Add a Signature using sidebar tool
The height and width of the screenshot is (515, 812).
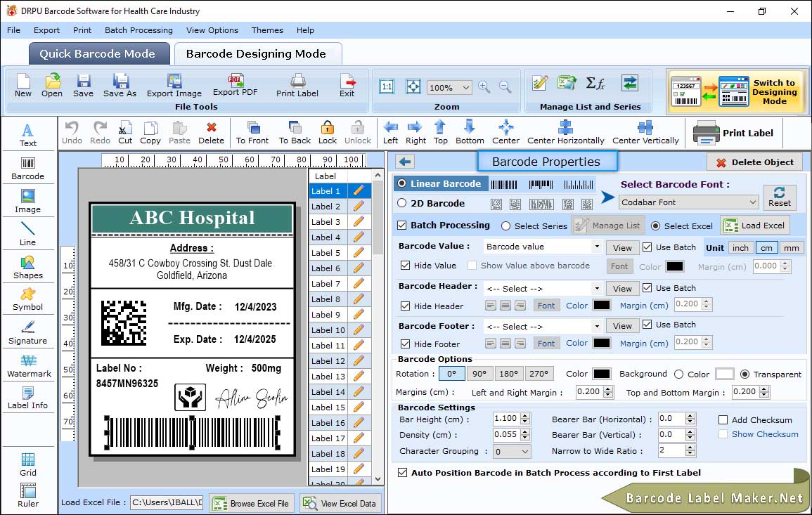[x=28, y=333]
